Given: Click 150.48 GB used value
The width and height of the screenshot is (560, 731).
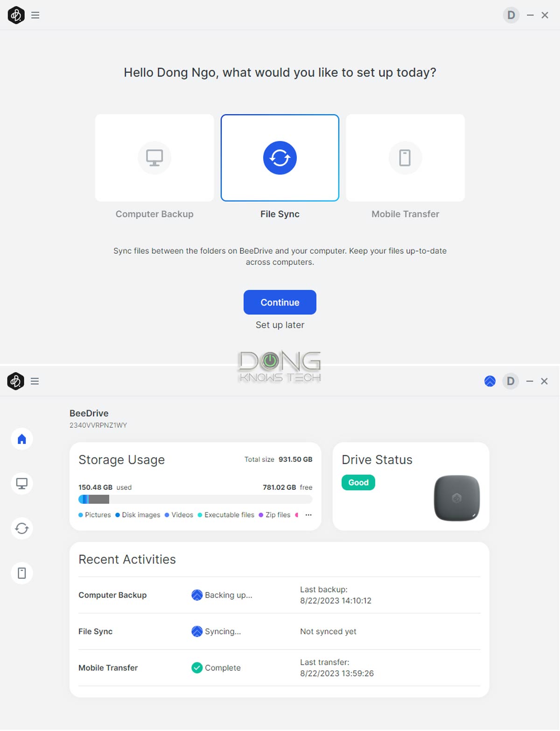Looking at the screenshot, I should click(95, 487).
